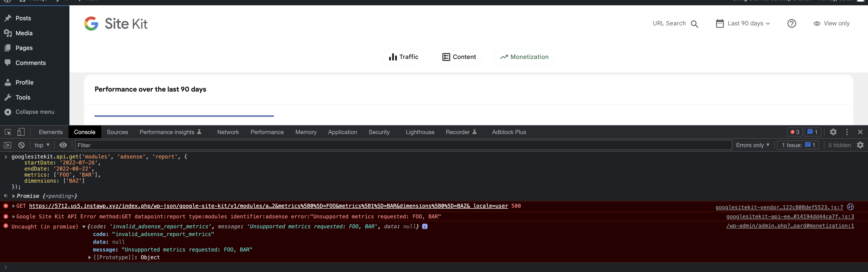Select the inspect element tool in DevTools
The width and height of the screenshot is (868, 272).
7,132
